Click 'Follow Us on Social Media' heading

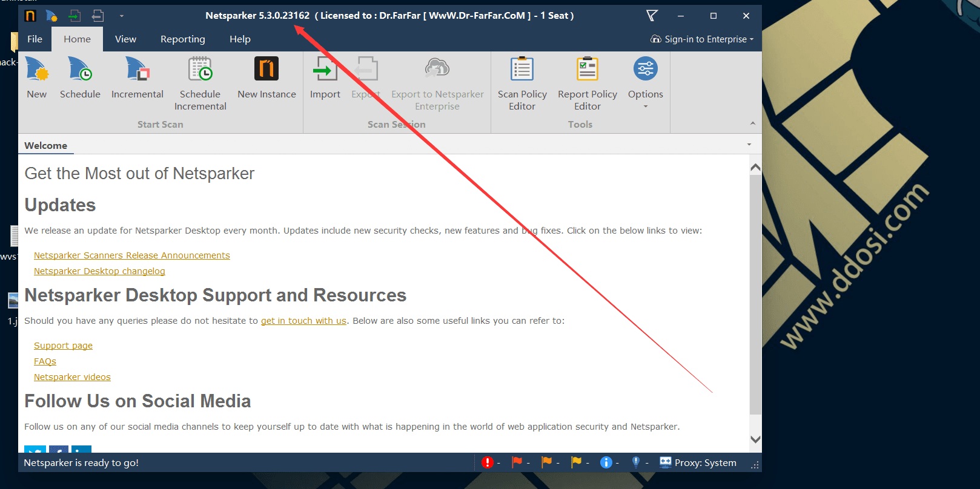137,401
